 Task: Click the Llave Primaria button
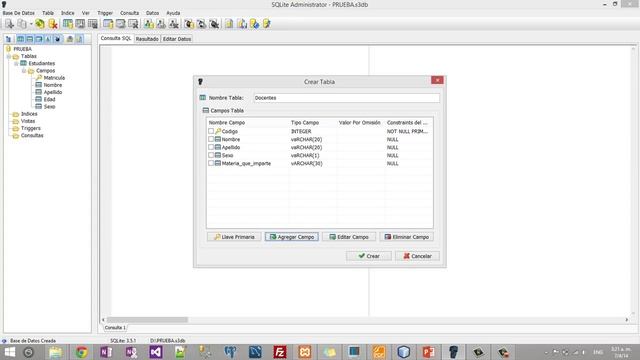point(234,237)
